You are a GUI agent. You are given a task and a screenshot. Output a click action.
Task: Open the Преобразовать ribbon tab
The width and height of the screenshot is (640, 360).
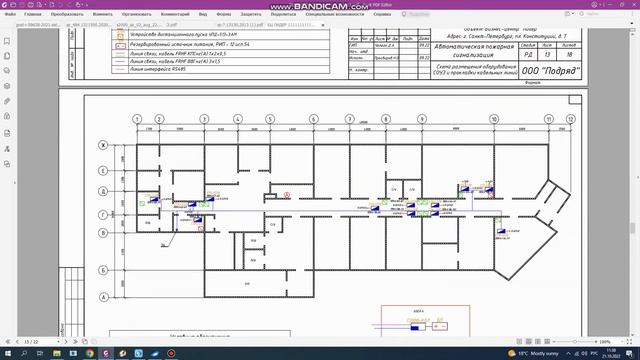pyautogui.click(x=67, y=14)
